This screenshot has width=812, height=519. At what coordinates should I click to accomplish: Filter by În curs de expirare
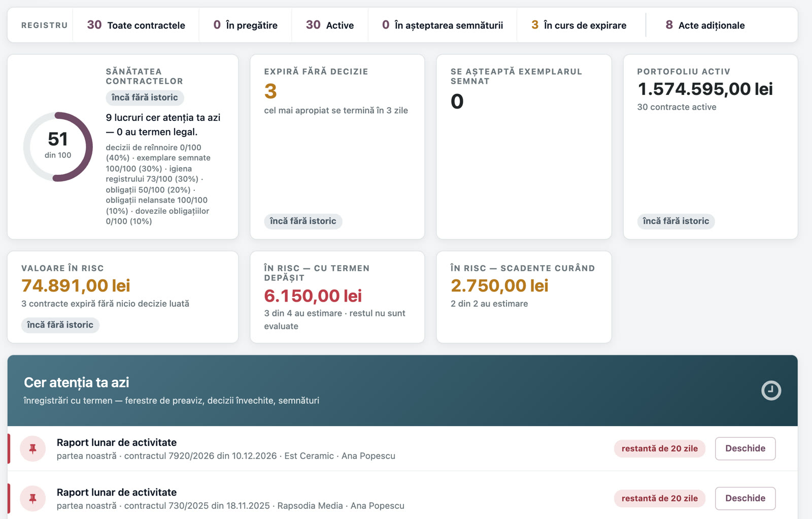(x=579, y=25)
